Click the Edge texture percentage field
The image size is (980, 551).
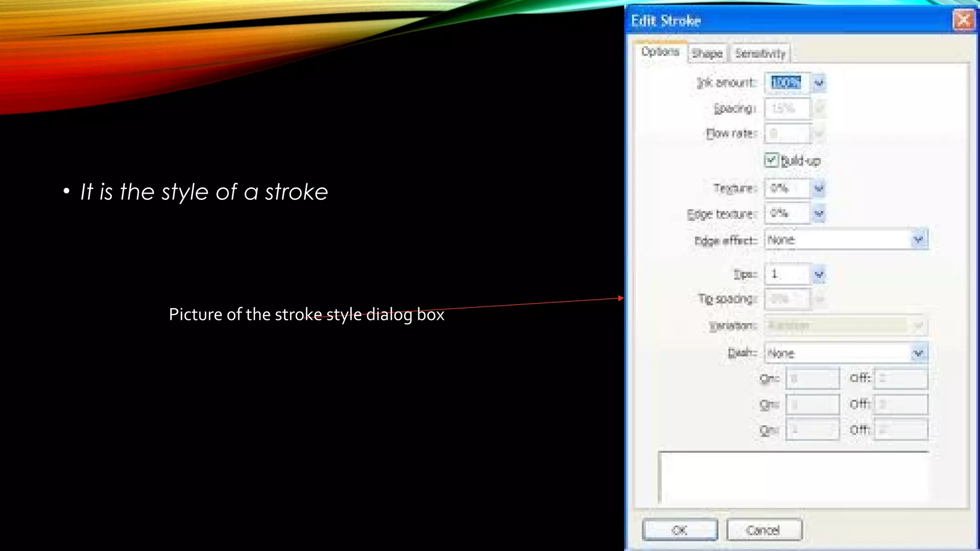787,213
